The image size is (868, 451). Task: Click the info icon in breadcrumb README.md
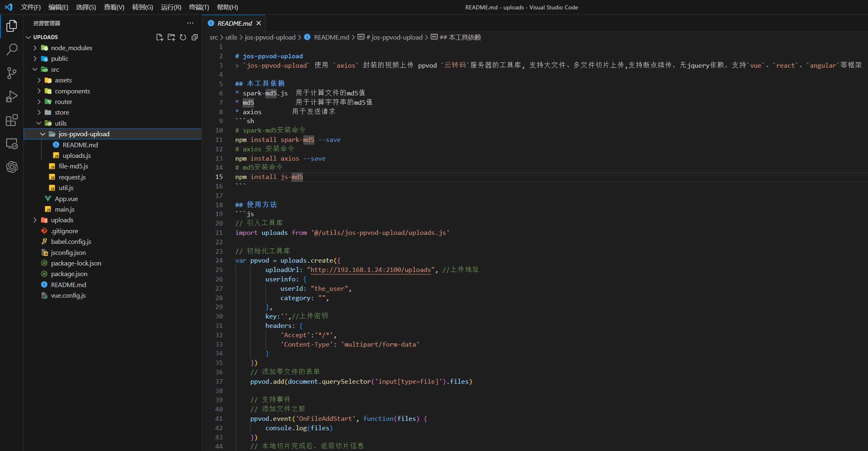307,37
